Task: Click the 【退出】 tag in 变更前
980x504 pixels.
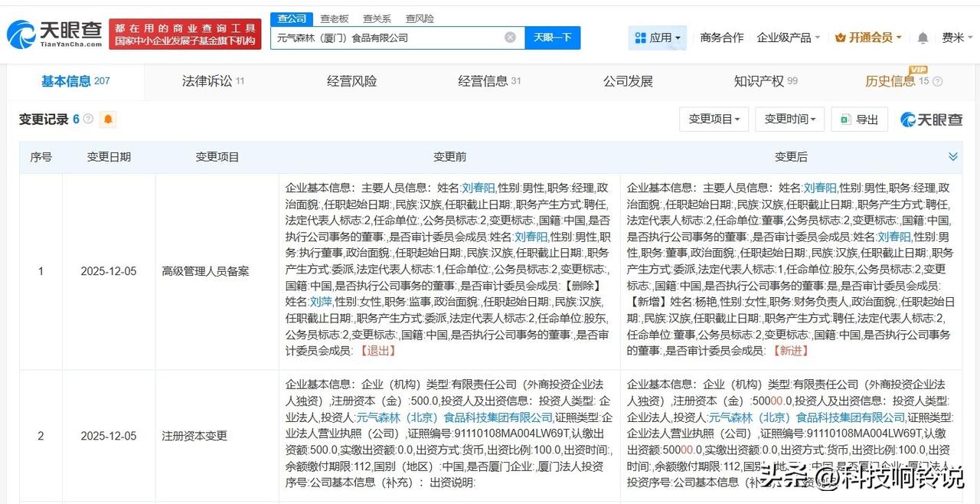Action: click(x=377, y=351)
